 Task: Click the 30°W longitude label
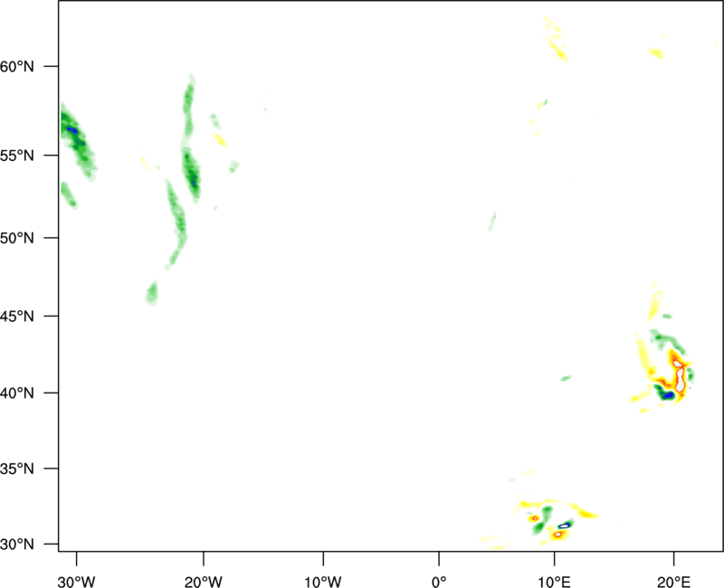pyautogui.click(x=77, y=582)
